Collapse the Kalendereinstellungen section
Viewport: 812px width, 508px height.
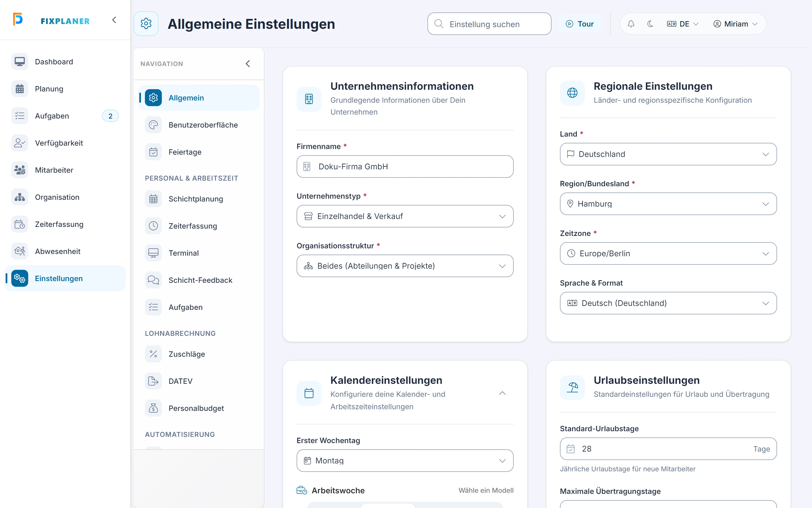pyautogui.click(x=502, y=393)
